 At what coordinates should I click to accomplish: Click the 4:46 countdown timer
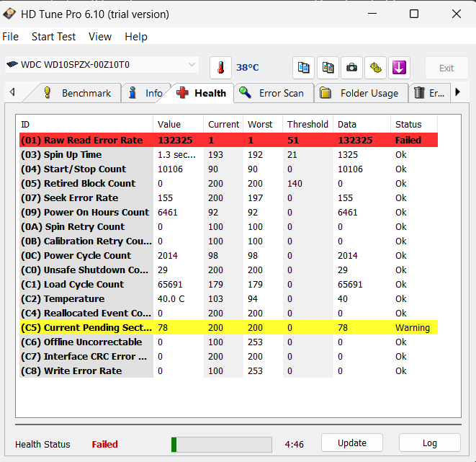(x=294, y=445)
